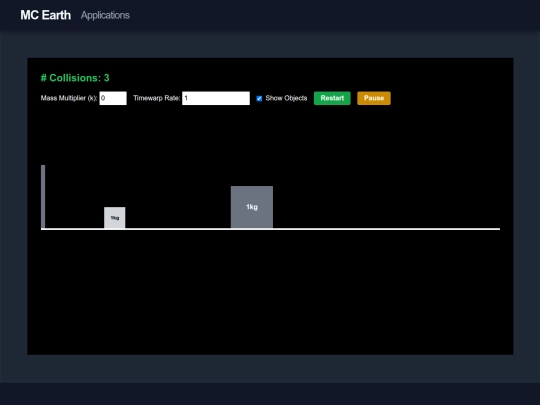This screenshot has height=405, width=540.
Task: Click the orange Pause button
Action: point(374,98)
